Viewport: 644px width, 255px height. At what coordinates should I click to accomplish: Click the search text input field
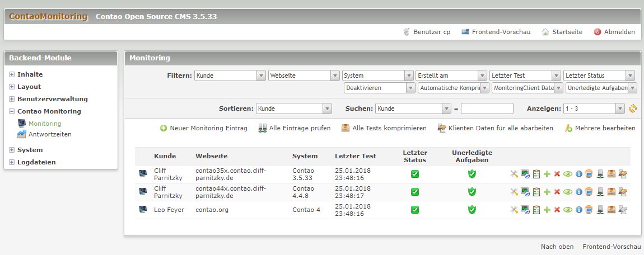[487, 108]
